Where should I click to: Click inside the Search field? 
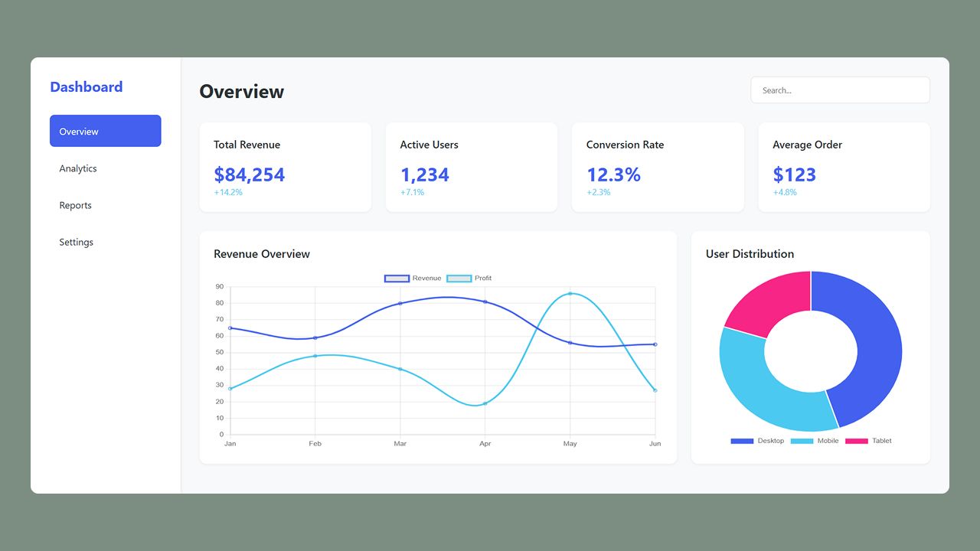(x=840, y=90)
